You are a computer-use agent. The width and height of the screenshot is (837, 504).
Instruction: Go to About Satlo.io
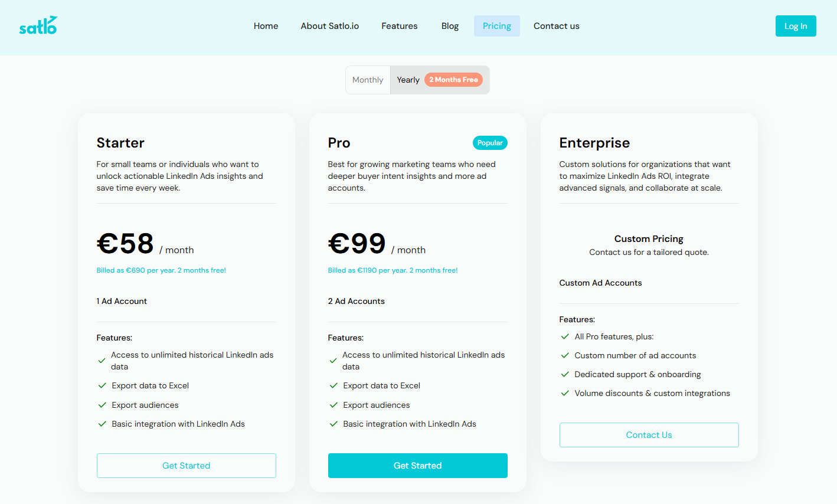(329, 25)
